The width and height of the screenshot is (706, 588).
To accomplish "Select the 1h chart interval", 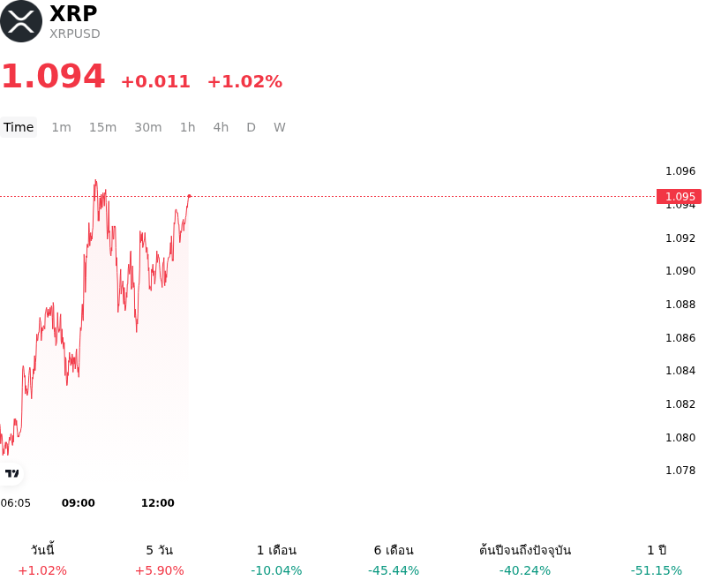I will (x=188, y=127).
